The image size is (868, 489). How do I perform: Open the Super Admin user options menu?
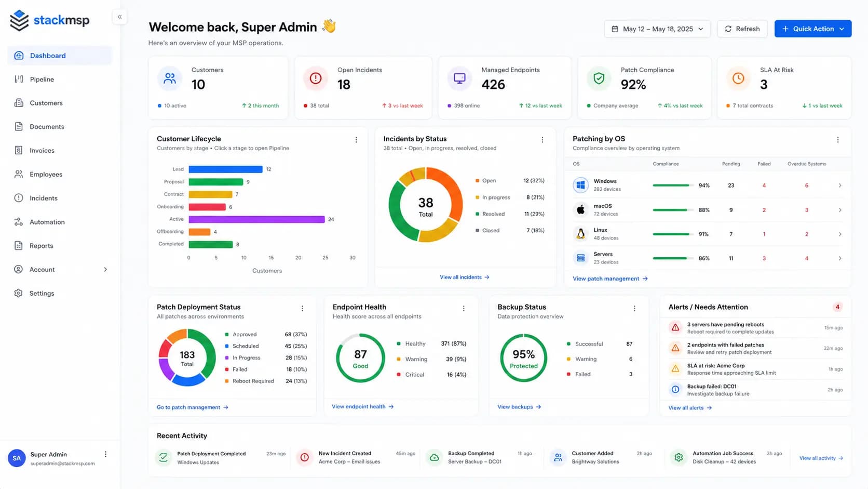click(x=106, y=454)
